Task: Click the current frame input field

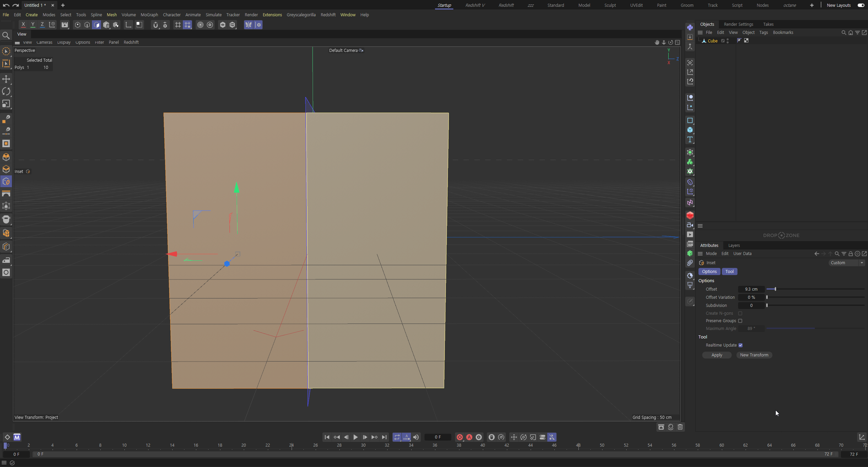Action: point(438,437)
